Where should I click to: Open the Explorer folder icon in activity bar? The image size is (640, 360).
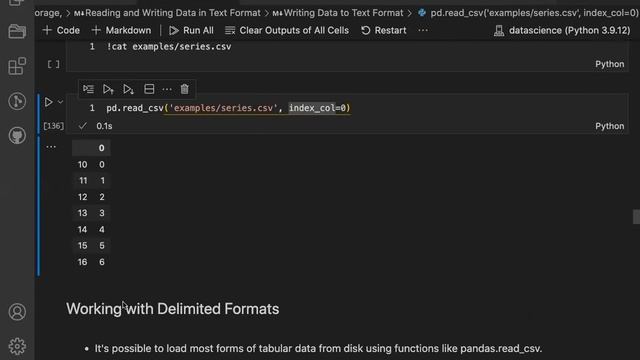17,31
